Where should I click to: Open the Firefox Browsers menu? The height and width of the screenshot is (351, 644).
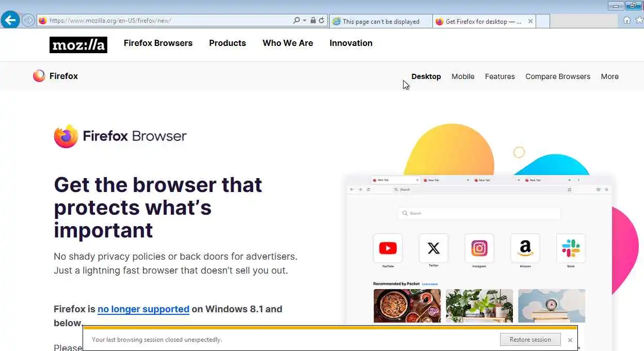click(x=158, y=43)
